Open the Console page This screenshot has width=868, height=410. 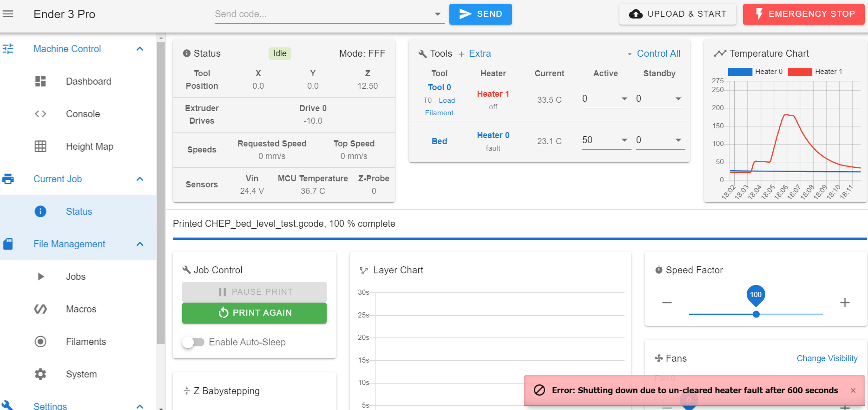(x=83, y=114)
